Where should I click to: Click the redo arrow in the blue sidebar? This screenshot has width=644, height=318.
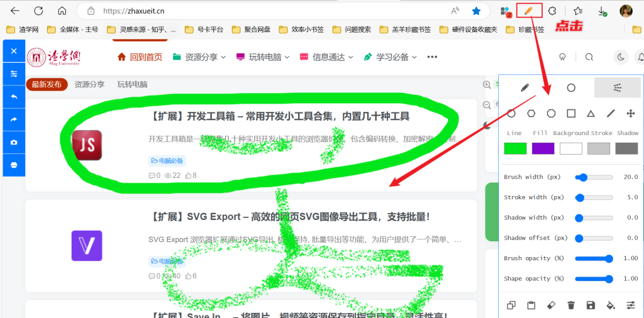(14, 119)
